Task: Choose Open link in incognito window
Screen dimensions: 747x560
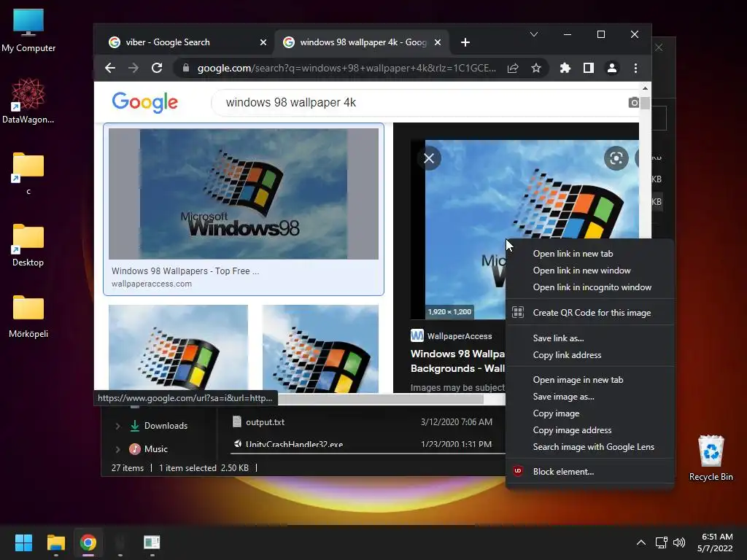Action: click(592, 287)
